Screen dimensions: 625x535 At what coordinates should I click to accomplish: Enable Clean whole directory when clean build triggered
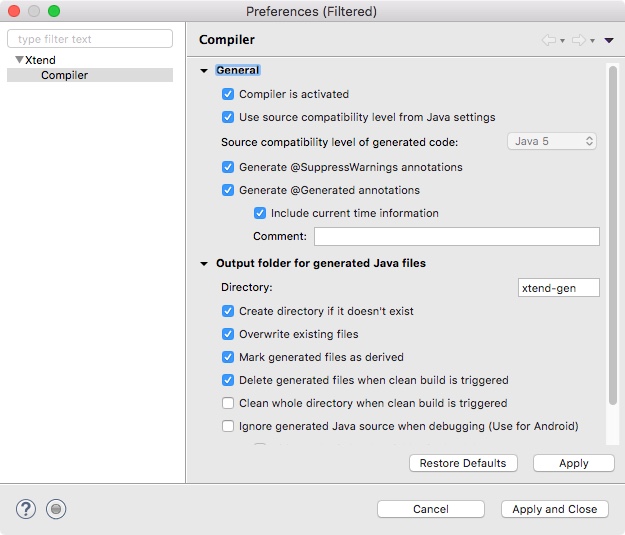click(228, 403)
